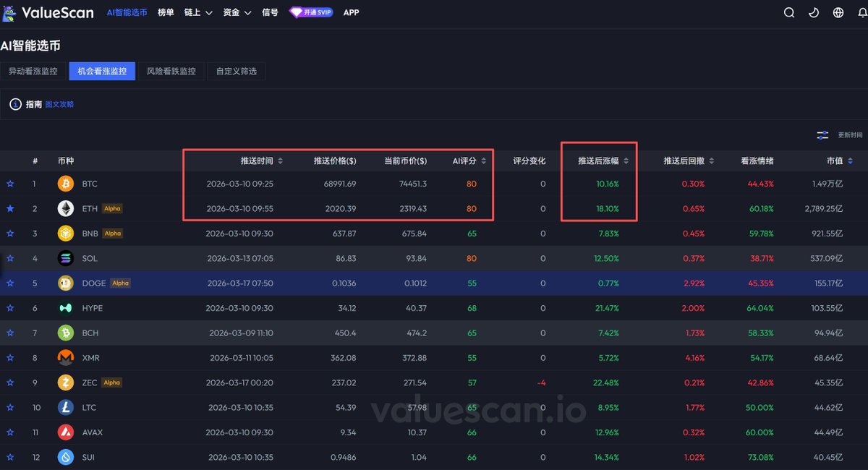Image resolution: width=868 pixels, height=470 pixels.
Task: Open the notifications bell
Action: pyautogui.click(x=861, y=13)
